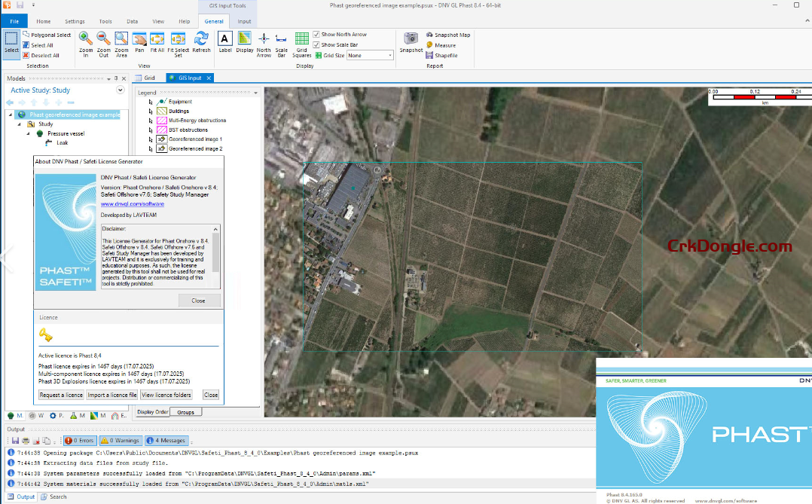The width and height of the screenshot is (812, 504).
Task: Collapse the Study tree node
Action: pos(20,124)
